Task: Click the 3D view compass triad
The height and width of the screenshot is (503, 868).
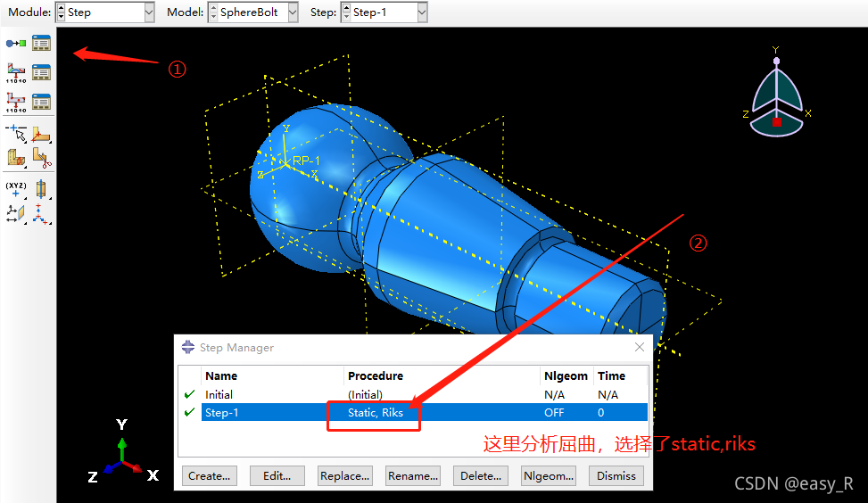Action: click(x=777, y=94)
